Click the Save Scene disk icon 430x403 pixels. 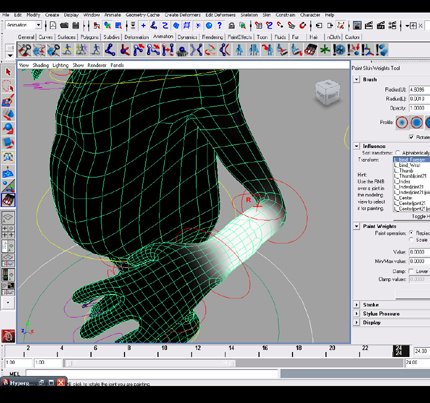tap(76, 25)
